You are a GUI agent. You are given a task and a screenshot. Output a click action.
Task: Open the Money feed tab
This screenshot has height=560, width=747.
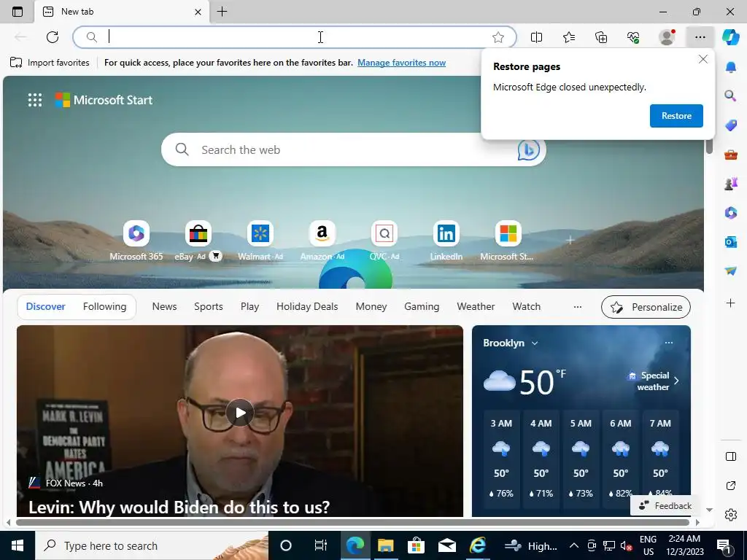tap(371, 307)
